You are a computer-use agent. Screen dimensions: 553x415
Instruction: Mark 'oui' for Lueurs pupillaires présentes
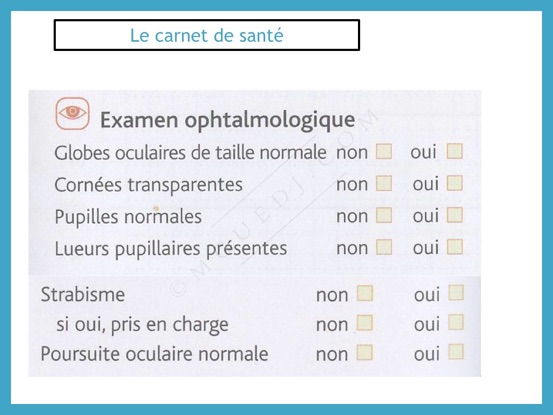(455, 246)
